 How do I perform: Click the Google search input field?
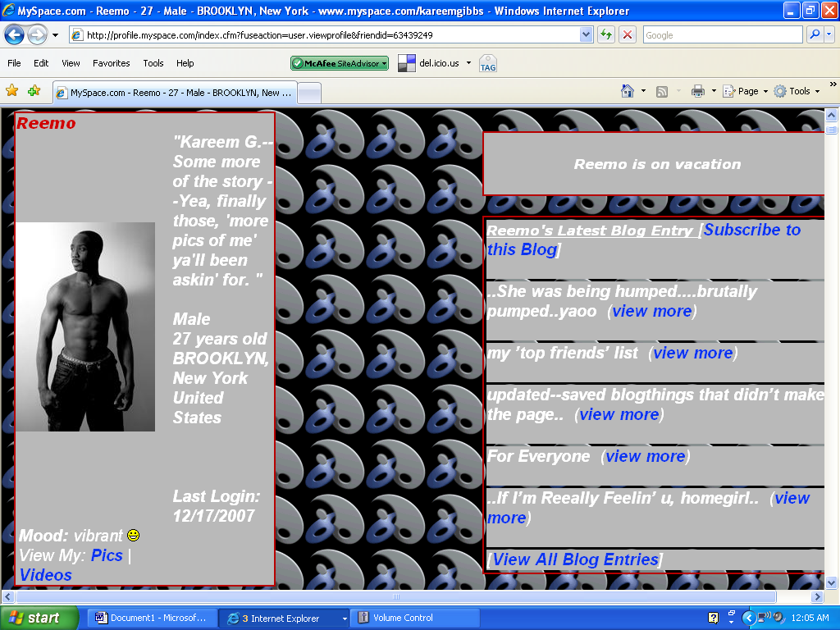coord(720,35)
